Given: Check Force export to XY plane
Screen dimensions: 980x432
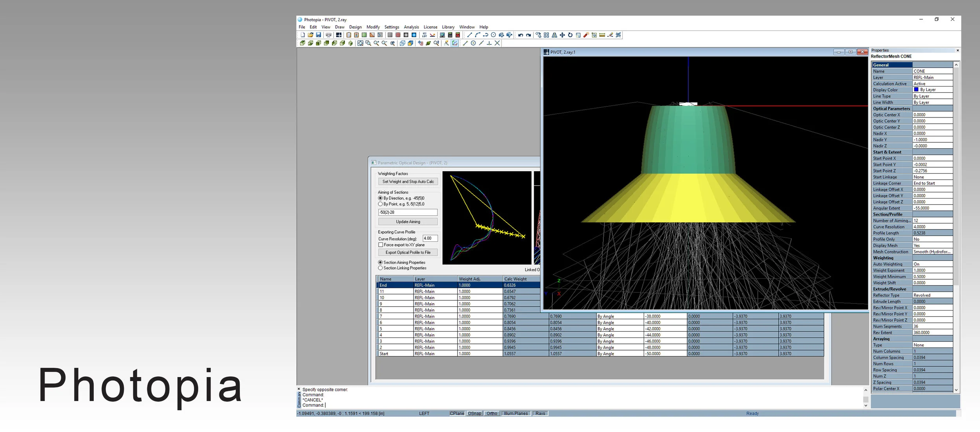Looking at the screenshot, I should [x=381, y=245].
